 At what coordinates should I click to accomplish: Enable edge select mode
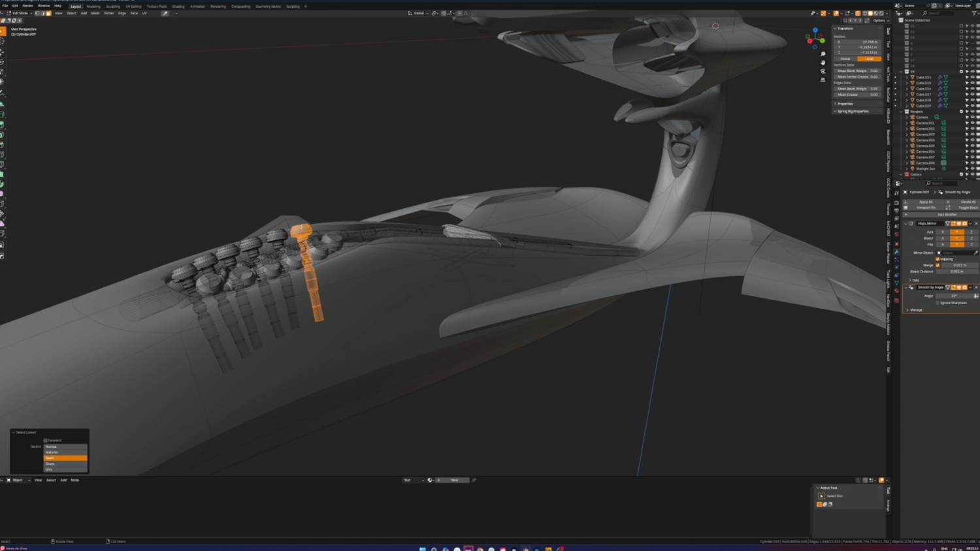coord(43,13)
